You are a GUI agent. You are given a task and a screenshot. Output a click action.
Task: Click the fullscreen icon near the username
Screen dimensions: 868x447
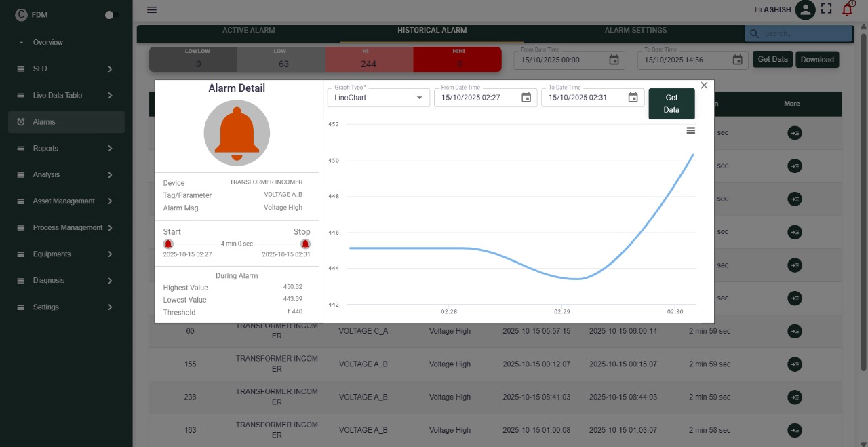pos(826,9)
